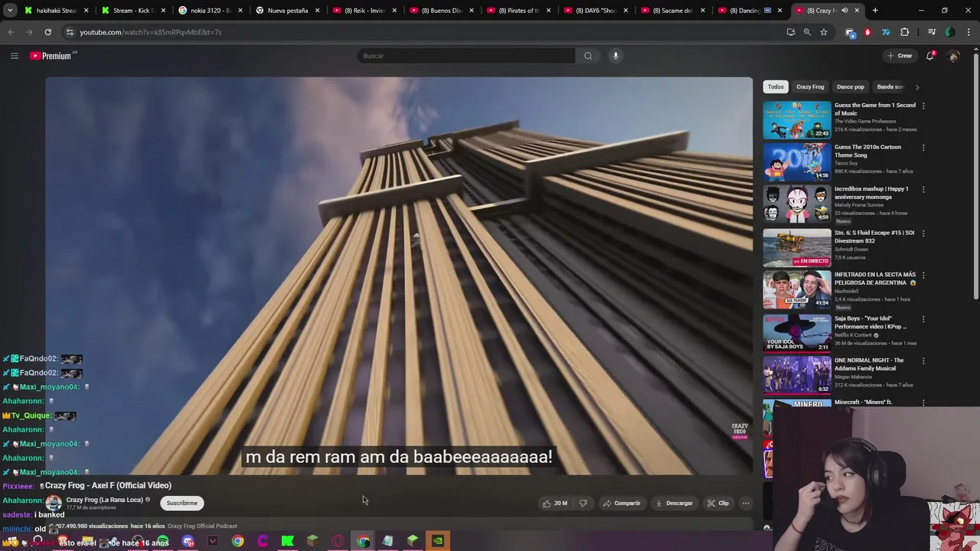Open options for INFILTRADO EN LA SECTA video
The width and height of the screenshot is (980, 551).
click(x=923, y=275)
